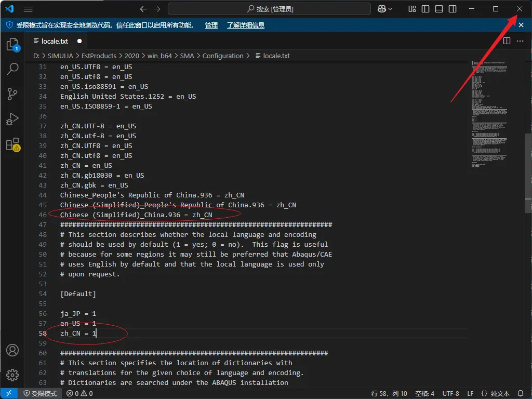Open remote window button in status bar
Image resolution: width=532 pixels, height=399 pixels.
click(9, 394)
